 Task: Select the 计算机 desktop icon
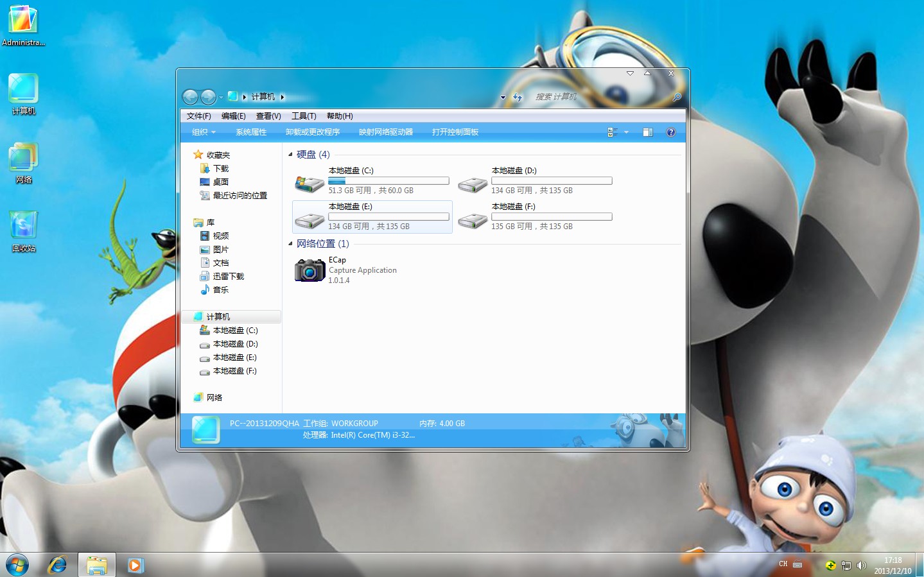[x=23, y=94]
